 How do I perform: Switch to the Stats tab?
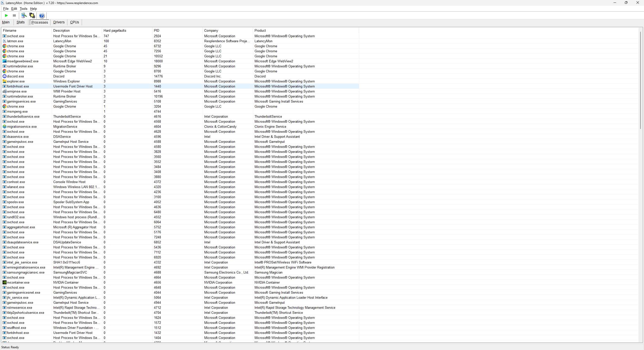pyautogui.click(x=21, y=22)
